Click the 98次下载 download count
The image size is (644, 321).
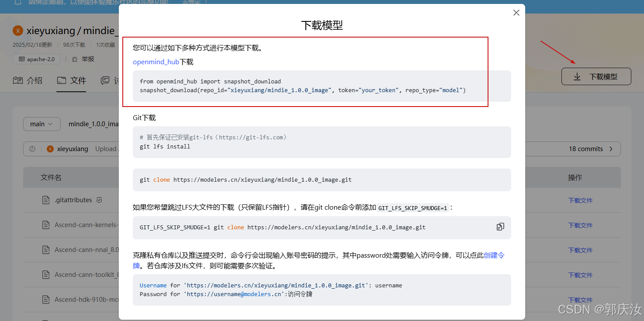click(74, 45)
